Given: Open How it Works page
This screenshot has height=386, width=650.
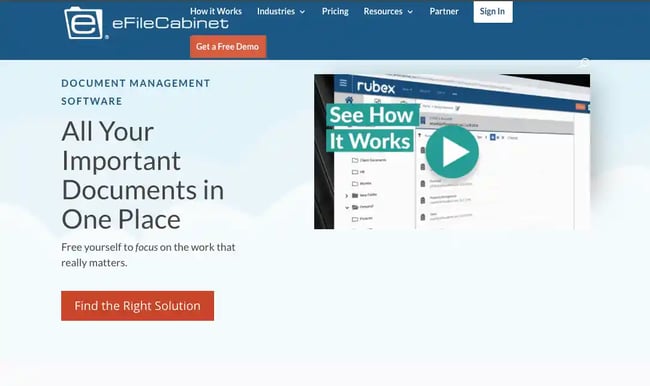Looking at the screenshot, I should pos(216,12).
